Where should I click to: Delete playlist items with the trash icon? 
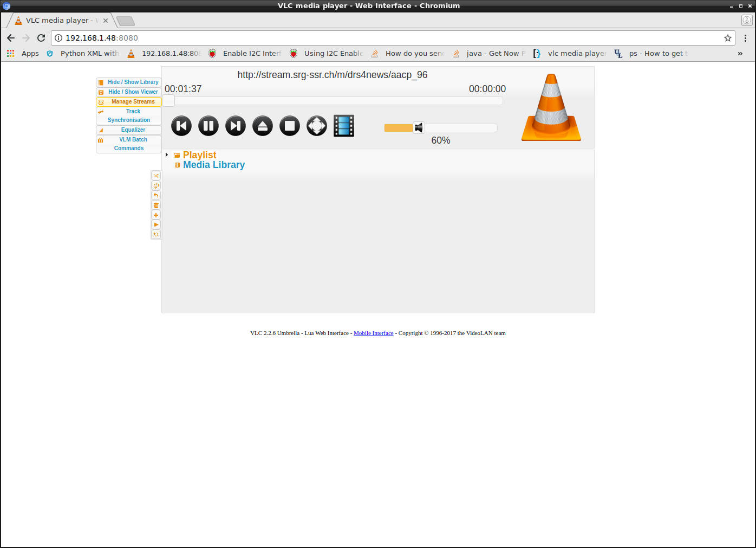click(156, 205)
